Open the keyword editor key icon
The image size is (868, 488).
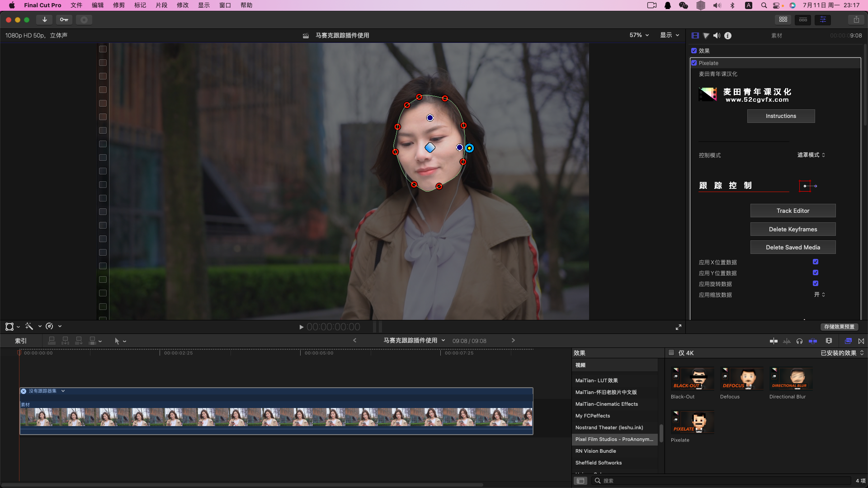pyautogui.click(x=64, y=19)
